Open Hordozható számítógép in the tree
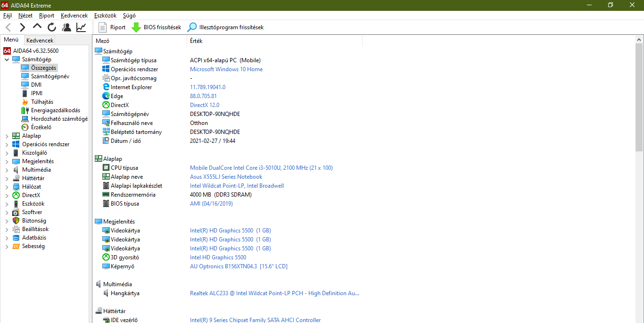 click(59, 119)
